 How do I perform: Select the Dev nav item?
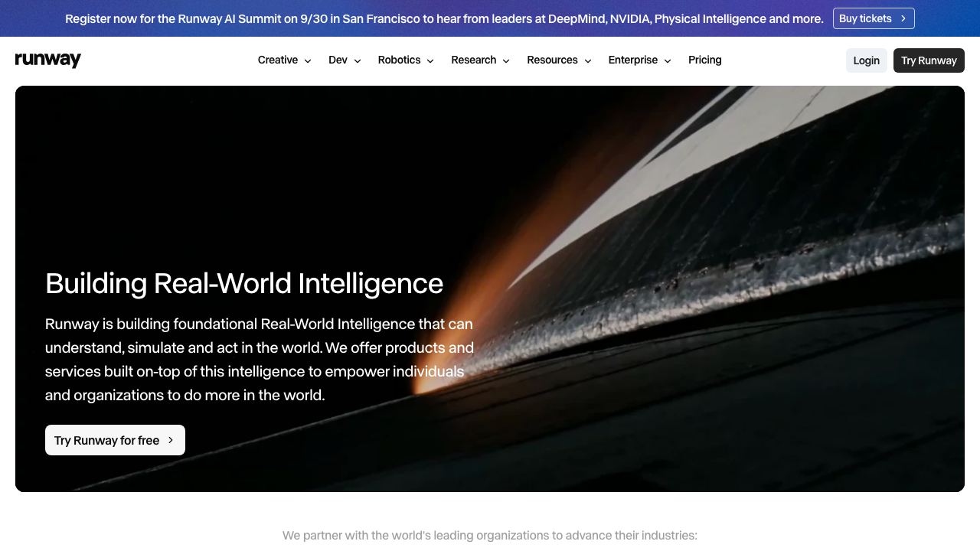[x=338, y=60]
